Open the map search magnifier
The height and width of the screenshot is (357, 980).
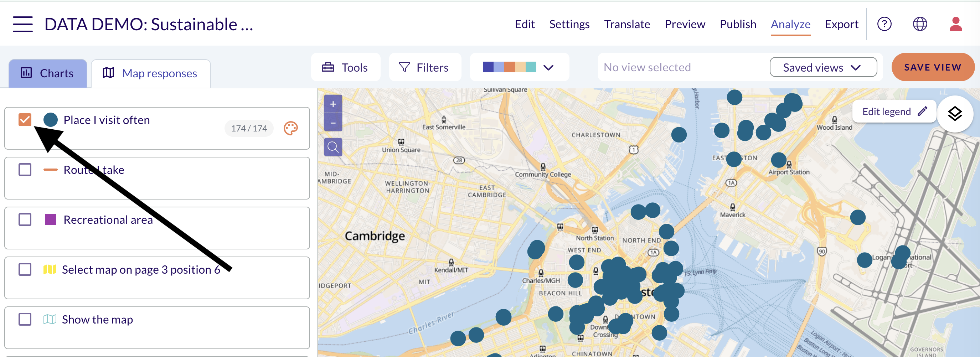[333, 147]
